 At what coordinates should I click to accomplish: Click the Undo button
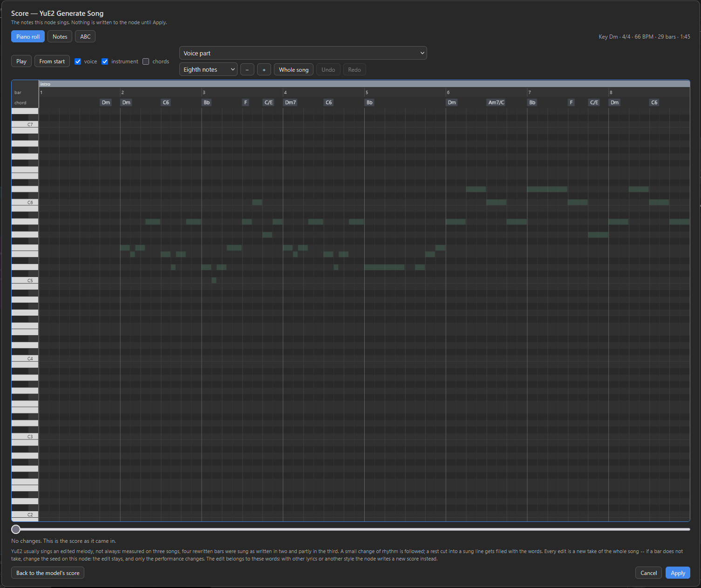tap(328, 70)
